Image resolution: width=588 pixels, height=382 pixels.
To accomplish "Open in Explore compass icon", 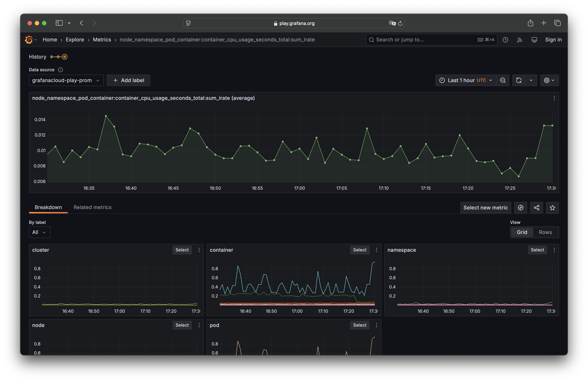I will (x=520, y=208).
